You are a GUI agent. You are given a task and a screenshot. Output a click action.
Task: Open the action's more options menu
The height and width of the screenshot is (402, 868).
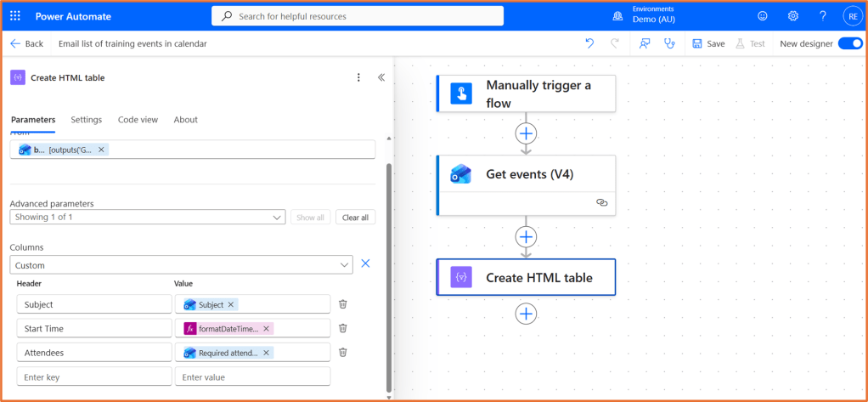(358, 77)
